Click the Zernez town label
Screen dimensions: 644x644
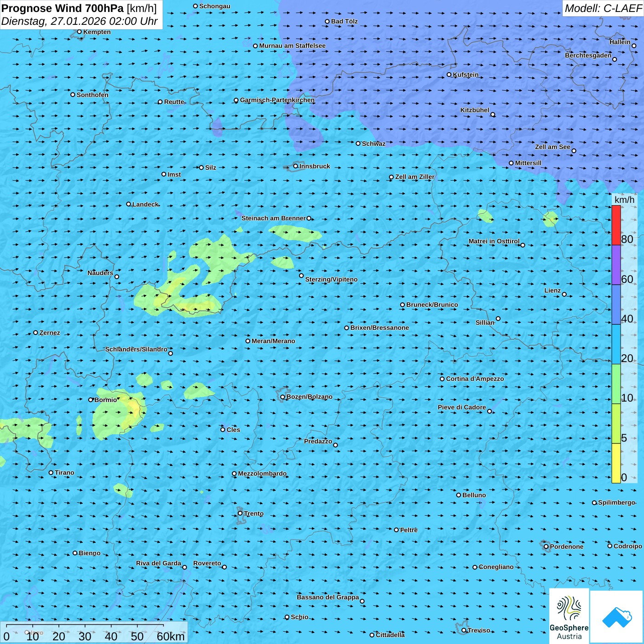click(50, 333)
